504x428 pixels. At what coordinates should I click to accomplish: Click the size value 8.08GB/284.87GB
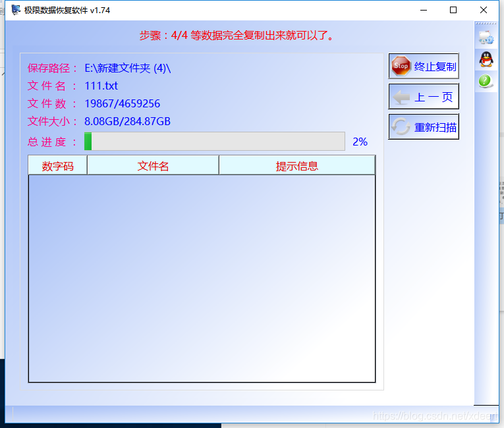127,121
